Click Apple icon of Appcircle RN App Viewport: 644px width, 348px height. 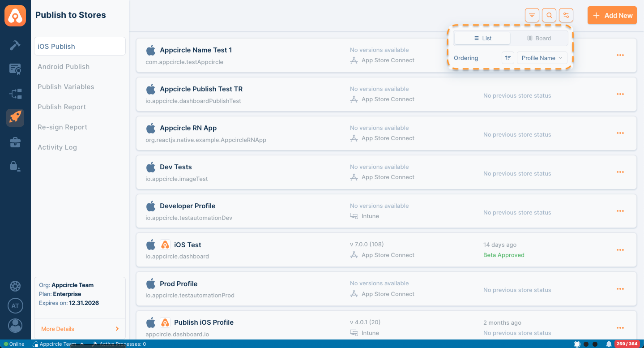[151, 128]
